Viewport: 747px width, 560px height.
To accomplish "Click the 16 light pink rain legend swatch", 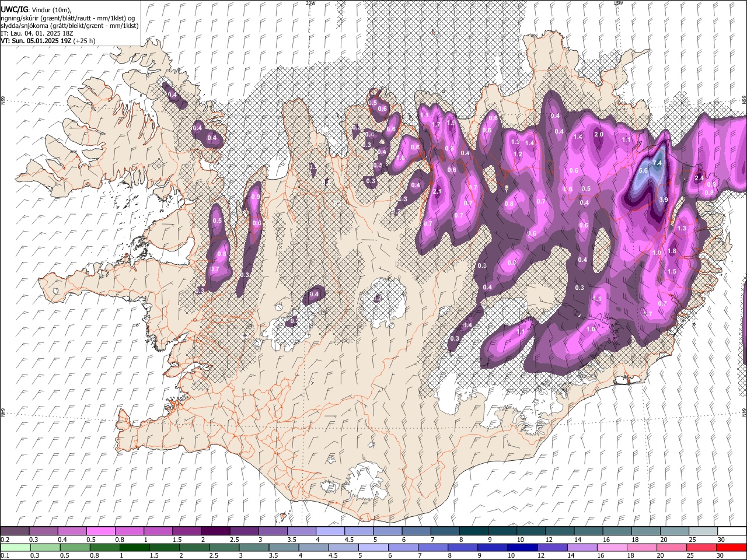I will (x=612, y=547).
